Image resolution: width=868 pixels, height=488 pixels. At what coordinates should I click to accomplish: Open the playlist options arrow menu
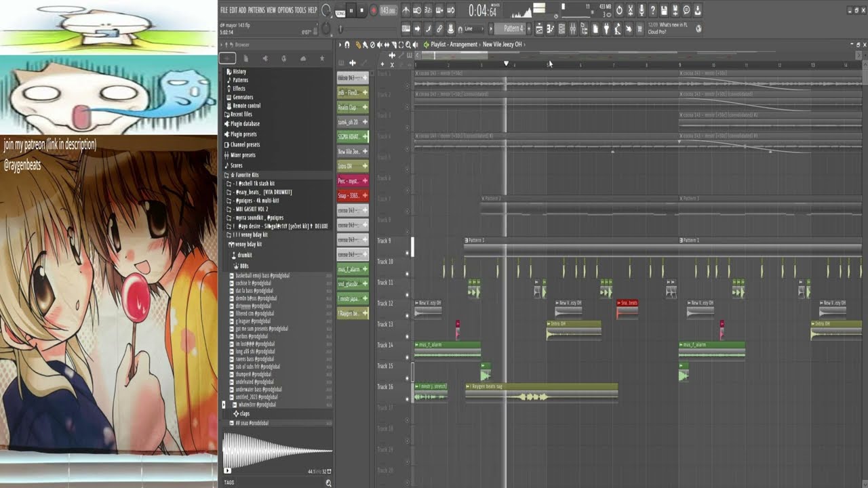pyautogui.click(x=340, y=45)
